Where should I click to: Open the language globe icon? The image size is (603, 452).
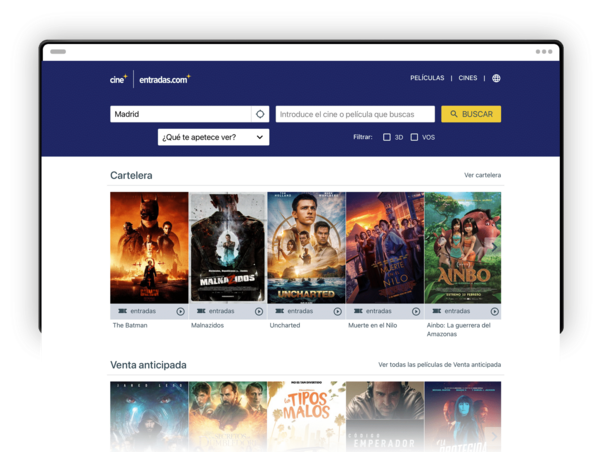(x=496, y=78)
